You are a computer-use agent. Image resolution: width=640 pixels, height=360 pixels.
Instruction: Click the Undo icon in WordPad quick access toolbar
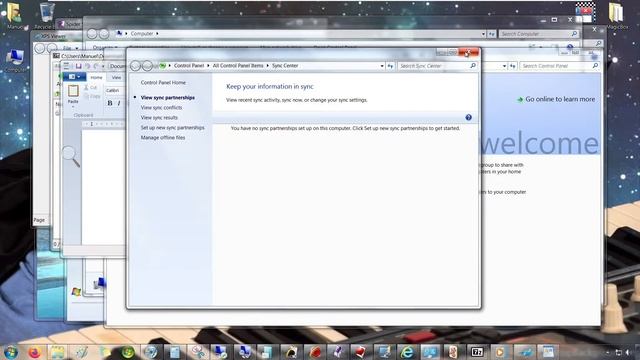(87, 66)
